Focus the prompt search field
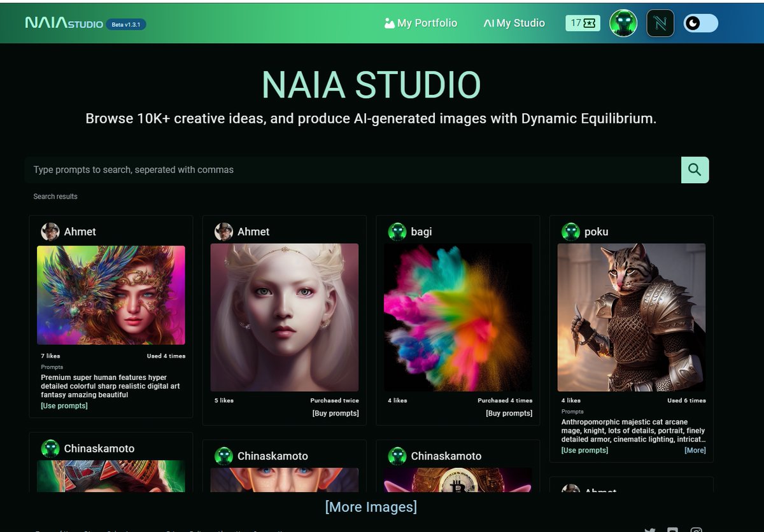The width and height of the screenshot is (764, 532). 353,170
